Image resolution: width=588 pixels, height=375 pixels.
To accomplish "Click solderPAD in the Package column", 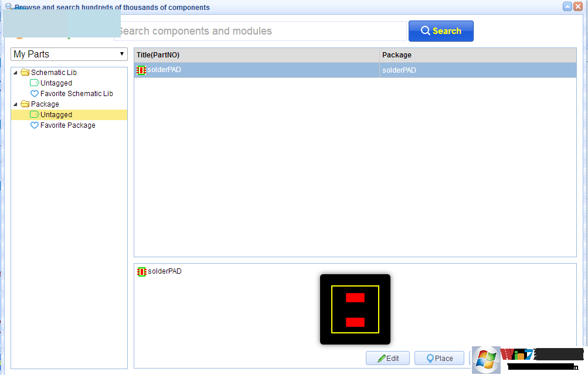I will point(399,70).
